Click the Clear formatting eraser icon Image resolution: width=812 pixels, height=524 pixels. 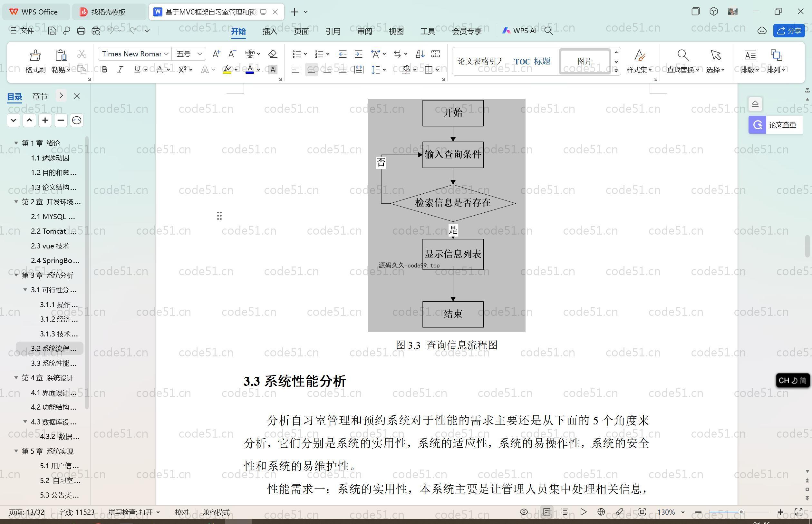(273, 54)
